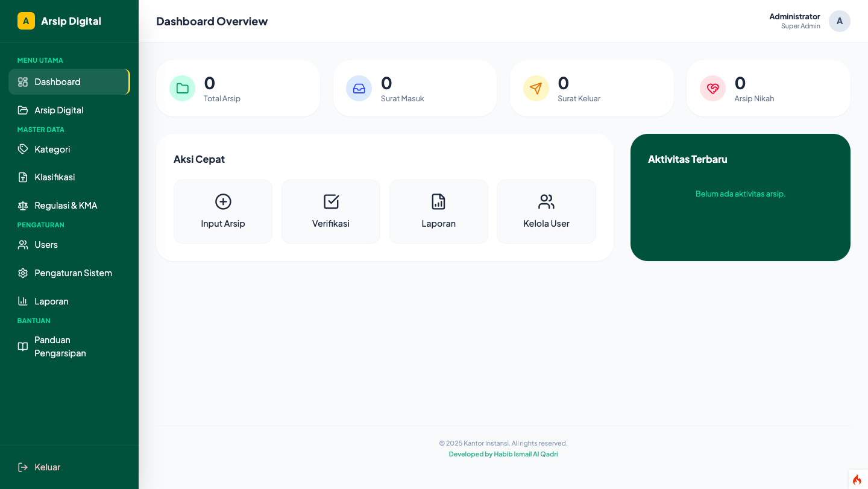
Task: Click the scales icon beside Regulasi & KMA
Action: click(22, 206)
